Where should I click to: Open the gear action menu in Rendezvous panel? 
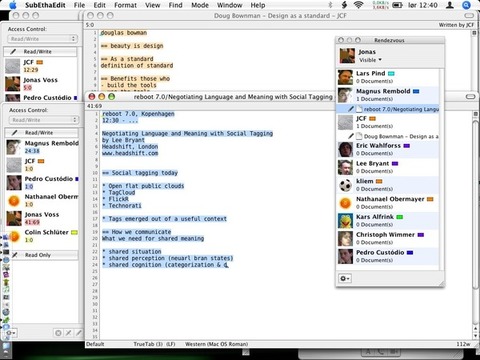coord(345,278)
